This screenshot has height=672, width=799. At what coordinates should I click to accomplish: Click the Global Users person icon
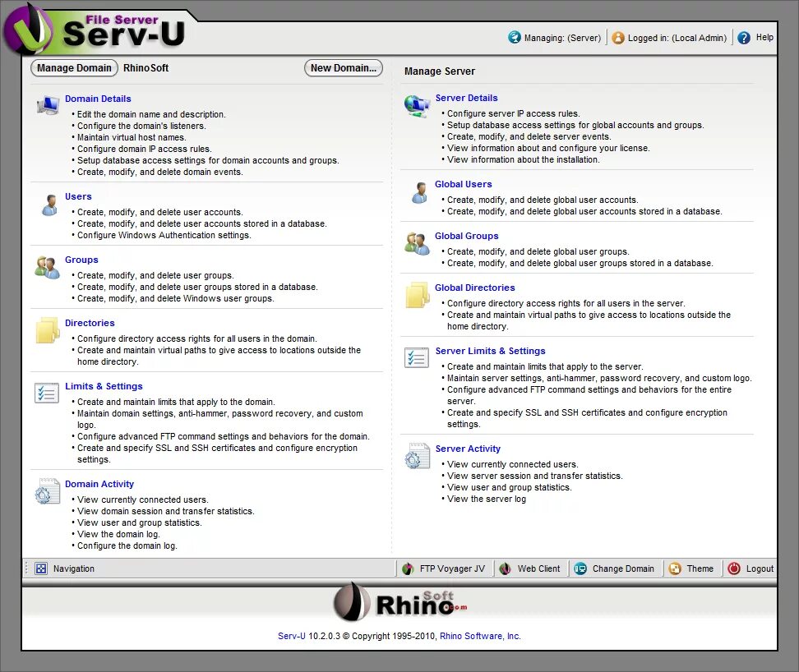(x=419, y=193)
